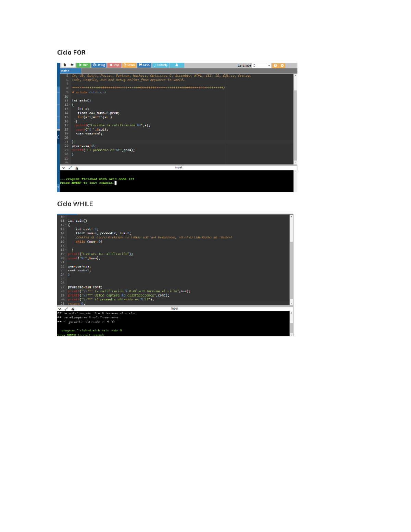Clear the FOR console with the eraser icon
The width and height of the screenshot is (411, 532).
[x=77, y=168]
